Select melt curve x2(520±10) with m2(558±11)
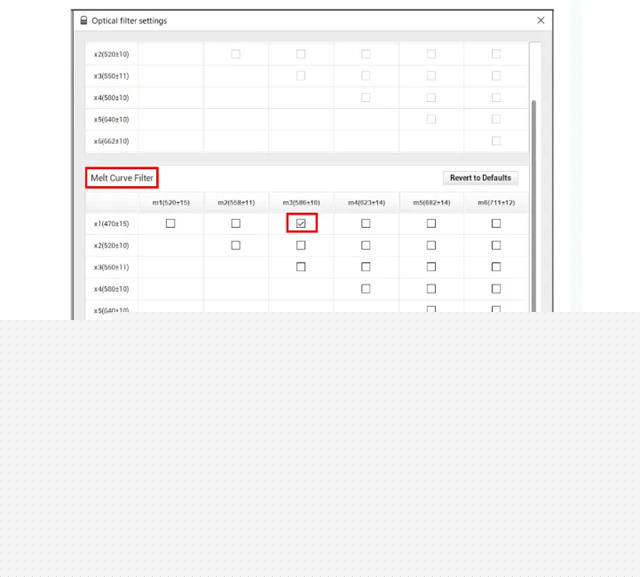This screenshot has height=577, width=640. click(x=236, y=245)
